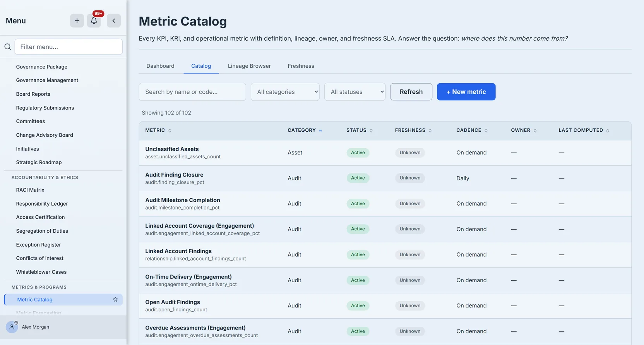Open the Lineage Browser tab
The image size is (644, 345).
(249, 66)
